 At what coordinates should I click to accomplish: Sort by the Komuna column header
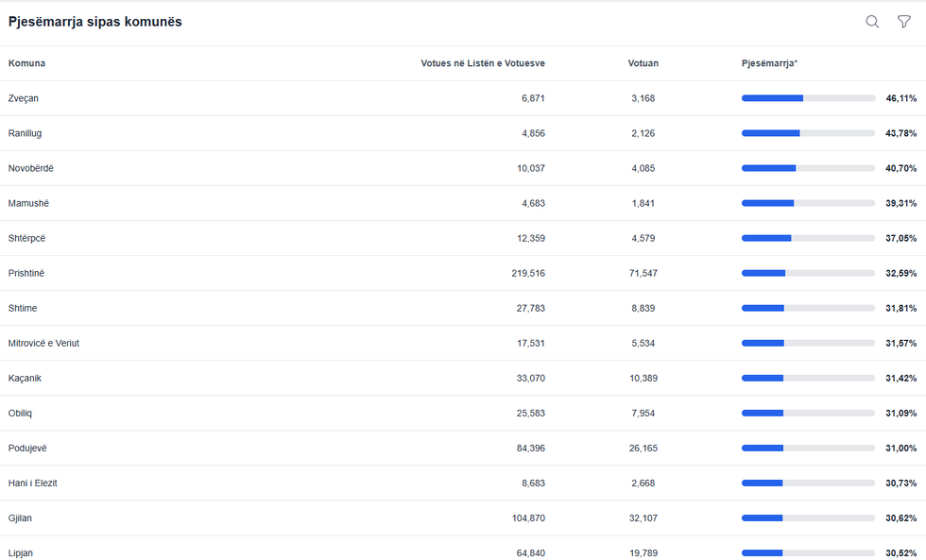pos(26,63)
